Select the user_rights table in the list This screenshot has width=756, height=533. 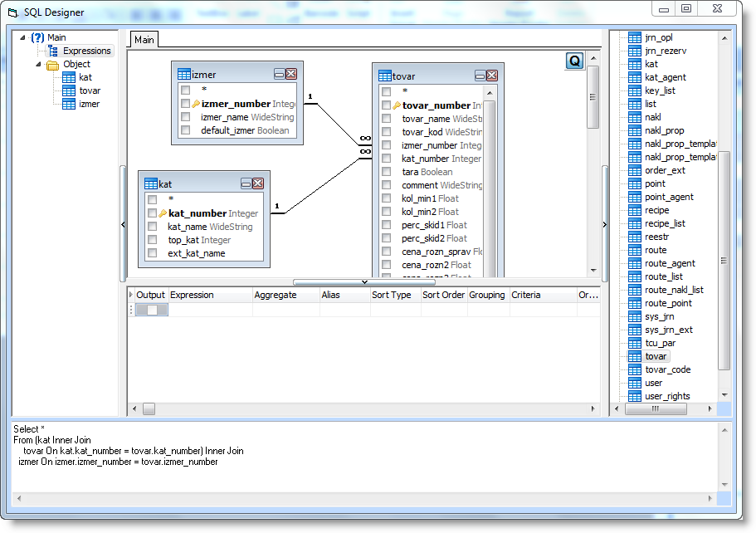pos(667,396)
